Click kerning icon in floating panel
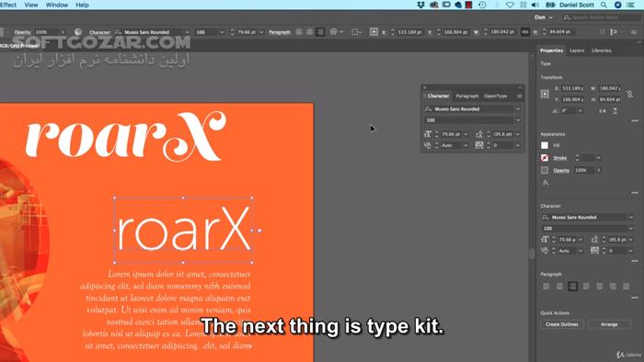644x362 pixels. click(x=428, y=145)
